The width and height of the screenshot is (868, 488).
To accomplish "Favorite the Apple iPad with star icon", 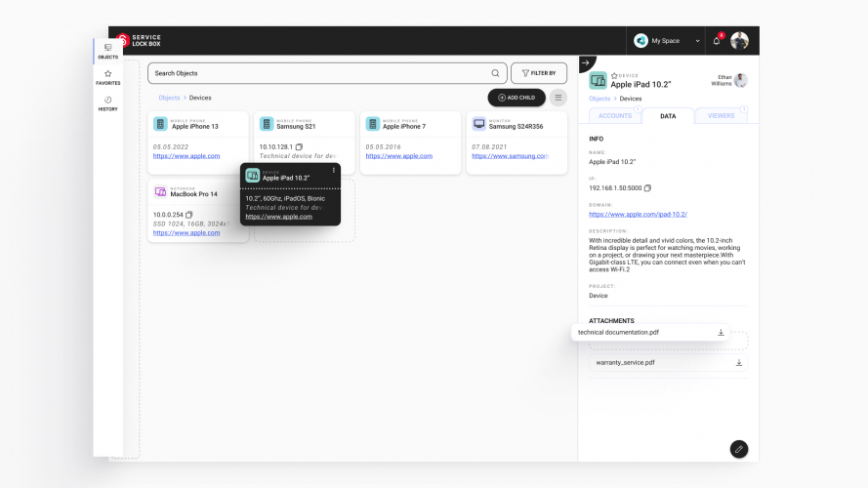I will coord(614,76).
